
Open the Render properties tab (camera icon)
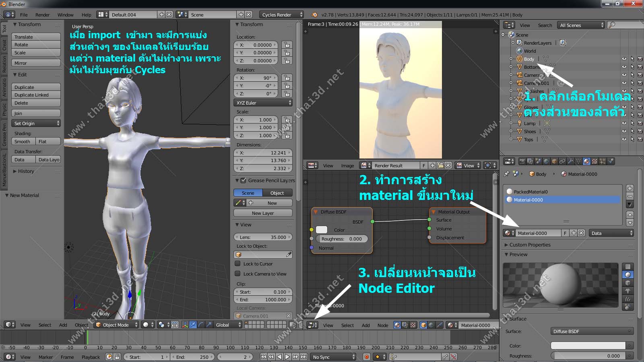coord(522,161)
